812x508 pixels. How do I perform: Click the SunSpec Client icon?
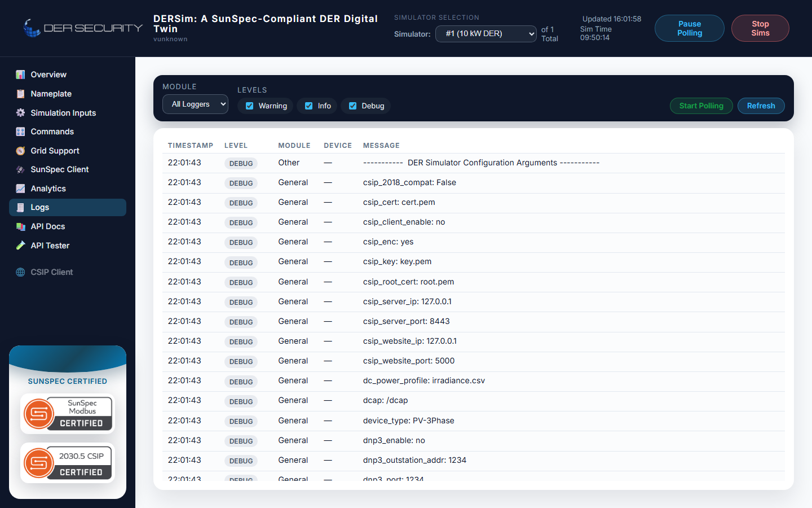[20, 169]
